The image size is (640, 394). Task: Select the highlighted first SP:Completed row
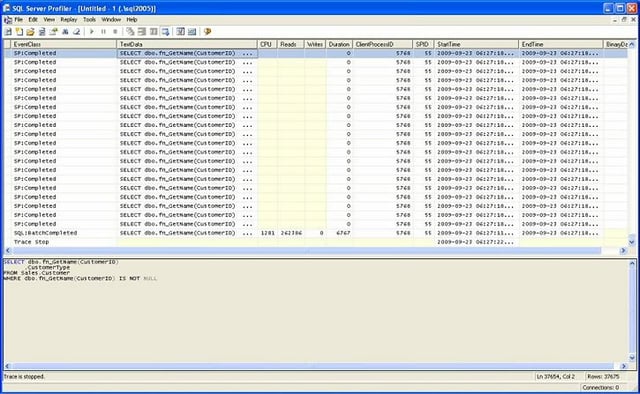point(315,53)
